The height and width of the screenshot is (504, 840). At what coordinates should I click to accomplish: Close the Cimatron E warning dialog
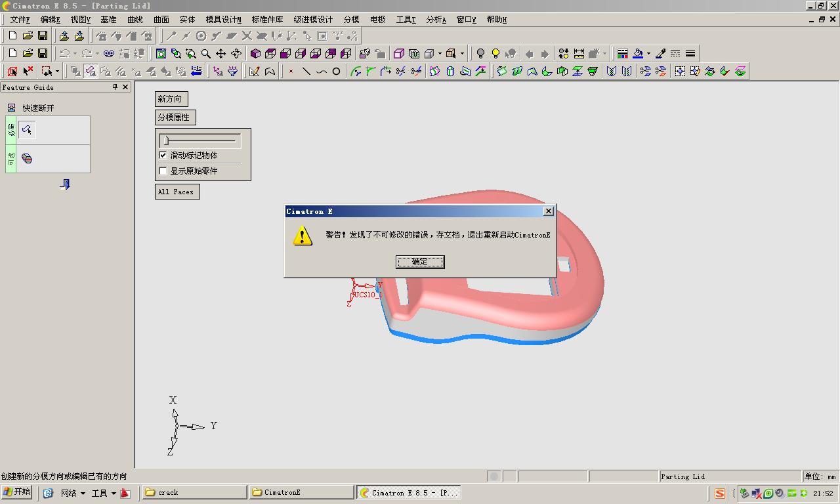tap(549, 211)
